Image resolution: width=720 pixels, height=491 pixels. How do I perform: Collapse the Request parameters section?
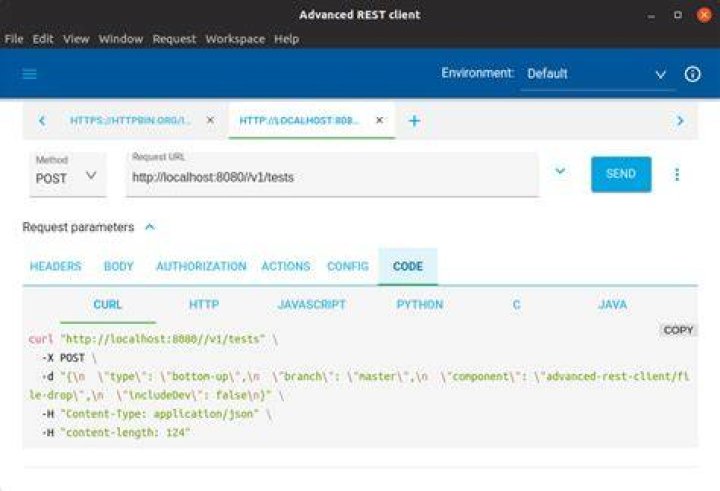pos(150,227)
